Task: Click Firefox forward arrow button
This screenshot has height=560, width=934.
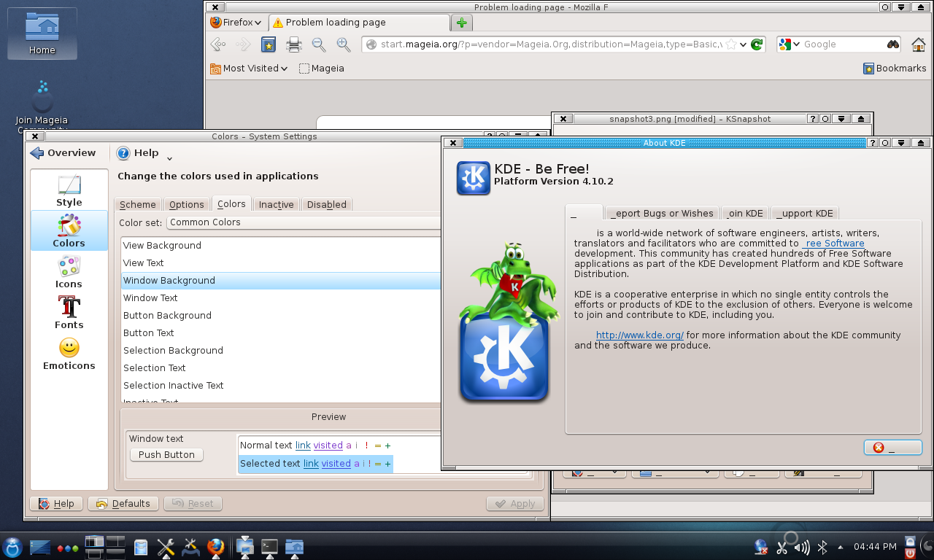Action: 243,44
